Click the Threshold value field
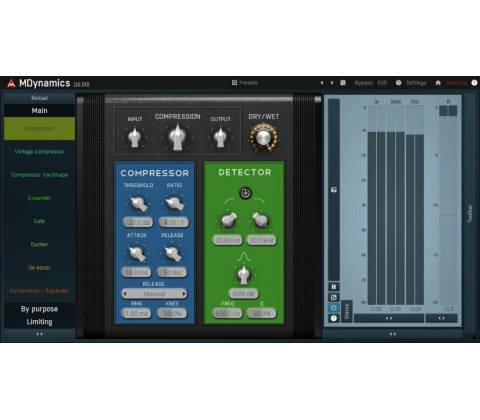480x420 pixels. point(137,222)
